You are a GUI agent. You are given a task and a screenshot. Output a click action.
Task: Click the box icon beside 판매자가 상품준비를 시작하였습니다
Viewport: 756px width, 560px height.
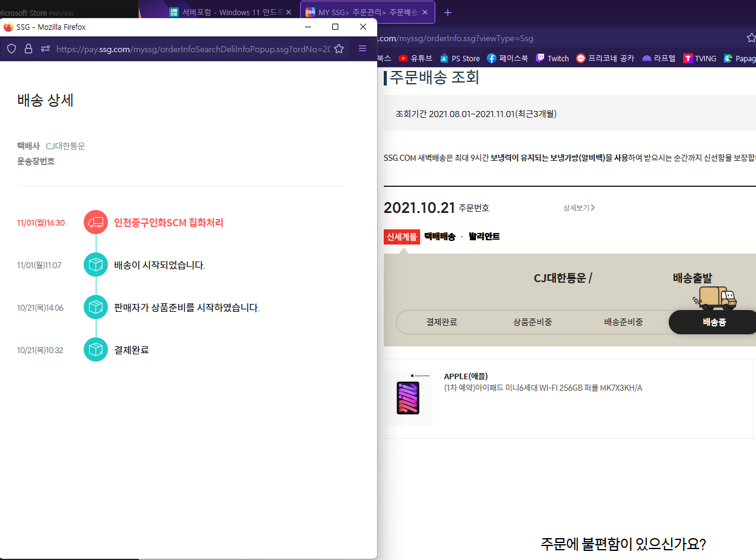pyautogui.click(x=96, y=308)
